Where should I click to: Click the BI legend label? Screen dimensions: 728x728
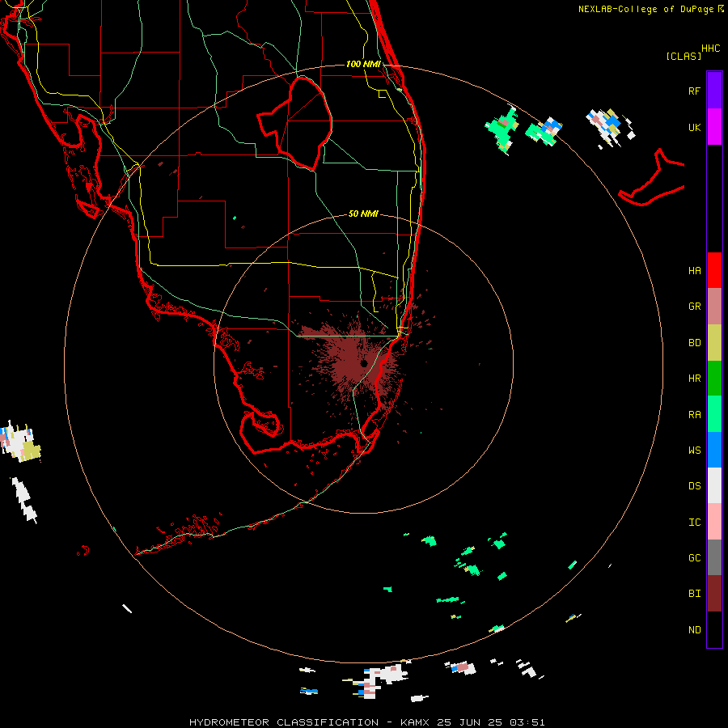tap(694, 594)
